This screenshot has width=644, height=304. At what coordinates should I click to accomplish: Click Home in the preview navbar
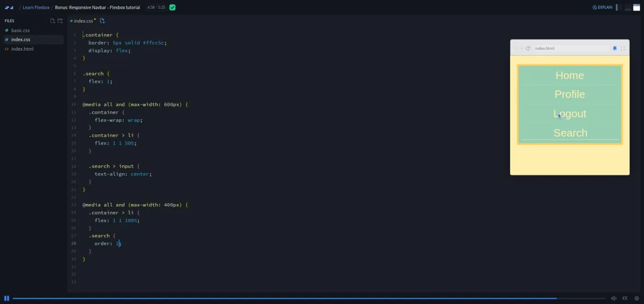(x=569, y=76)
